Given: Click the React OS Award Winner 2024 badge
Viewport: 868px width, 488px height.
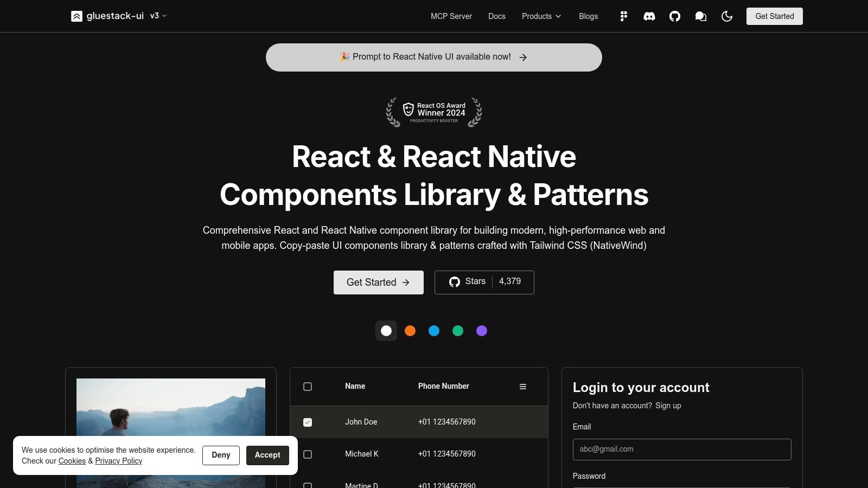Looking at the screenshot, I should [434, 112].
